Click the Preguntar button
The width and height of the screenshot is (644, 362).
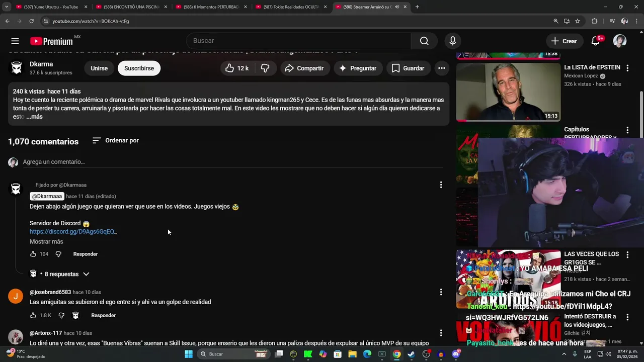(x=358, y=68)
